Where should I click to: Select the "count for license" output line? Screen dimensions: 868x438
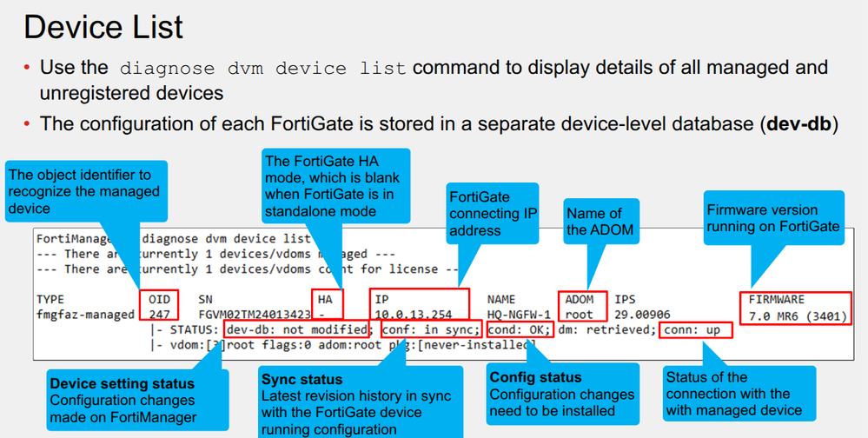[247, 269]
